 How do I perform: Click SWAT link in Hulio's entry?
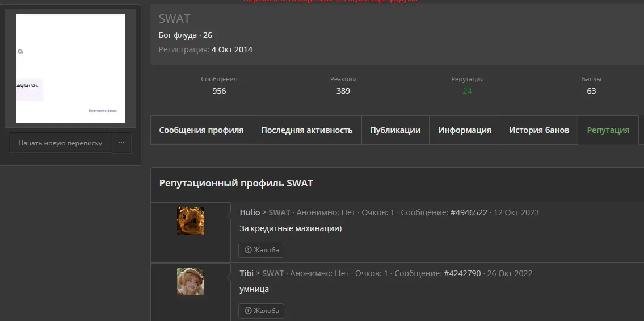tap(279, 212)
